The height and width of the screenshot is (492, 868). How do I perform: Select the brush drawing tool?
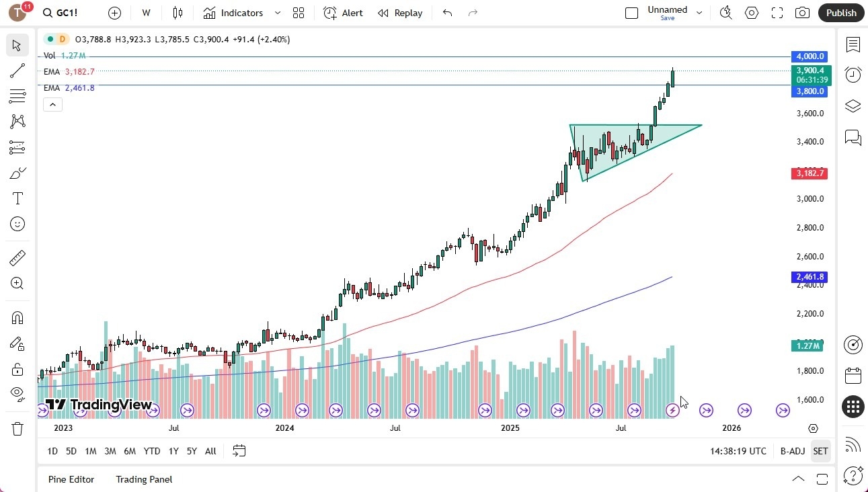tap(17, 172)
